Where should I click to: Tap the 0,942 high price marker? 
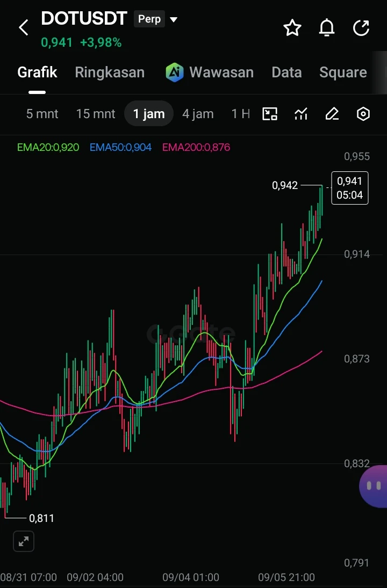click(x=284, y=185)
